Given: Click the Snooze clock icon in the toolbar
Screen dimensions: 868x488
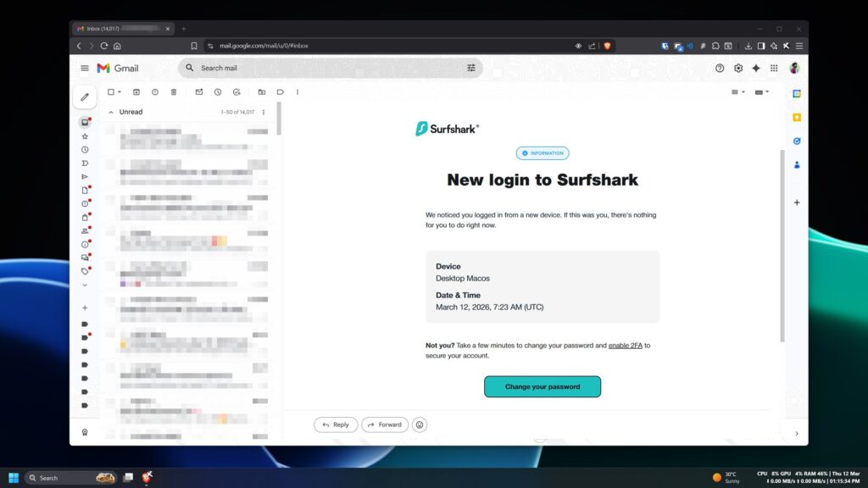Looking at the screenshot, I should click(x=218, y=91).
